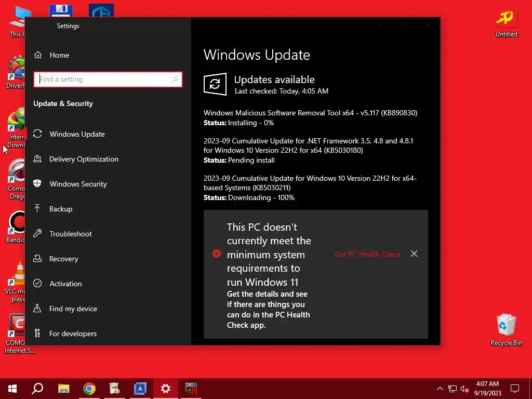Click the For developers tools icon
This screenshot has height=399, width=532.
(37, 333)
